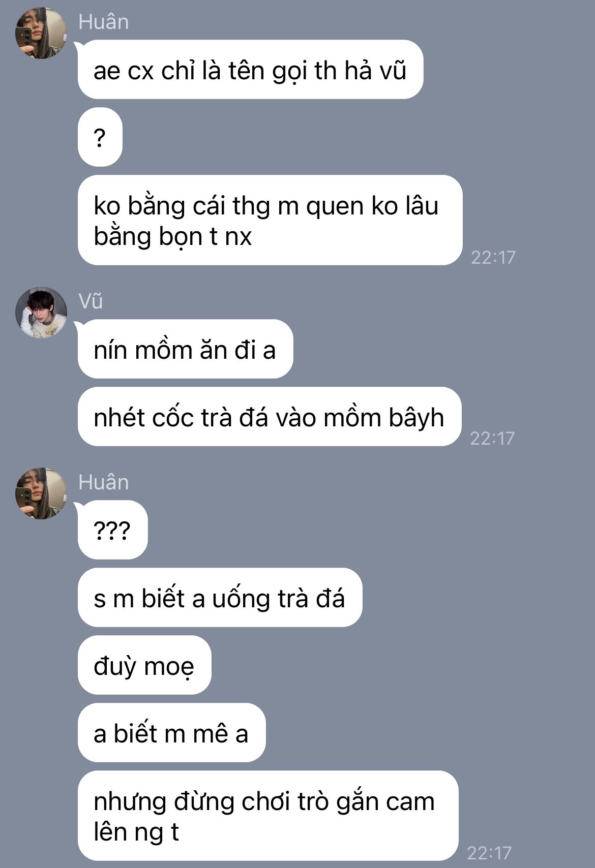Open Huân's avatar at top of chat
The image size is (595, 868).
(41, 34)
